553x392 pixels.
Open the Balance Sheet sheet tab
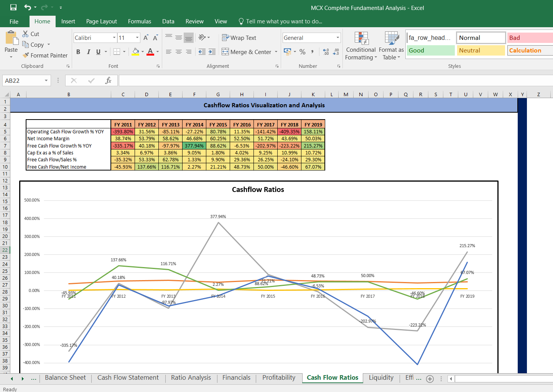coord(65,377)
